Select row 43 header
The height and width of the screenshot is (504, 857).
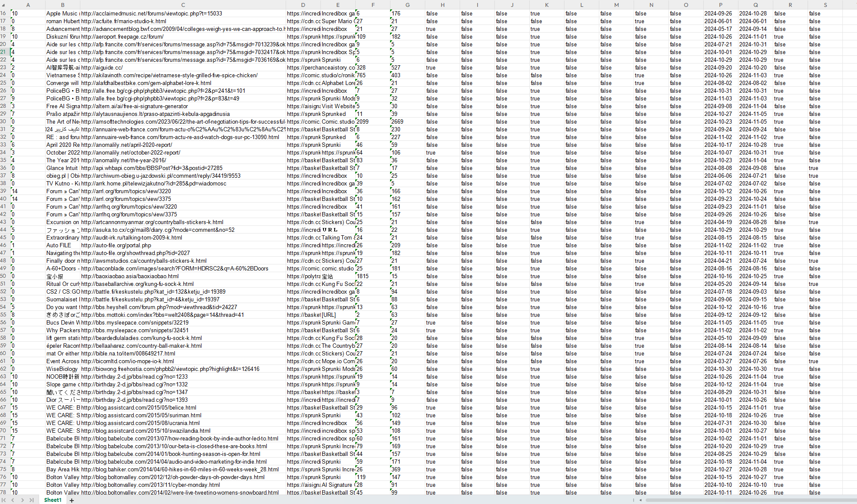[x=3, y=222]
